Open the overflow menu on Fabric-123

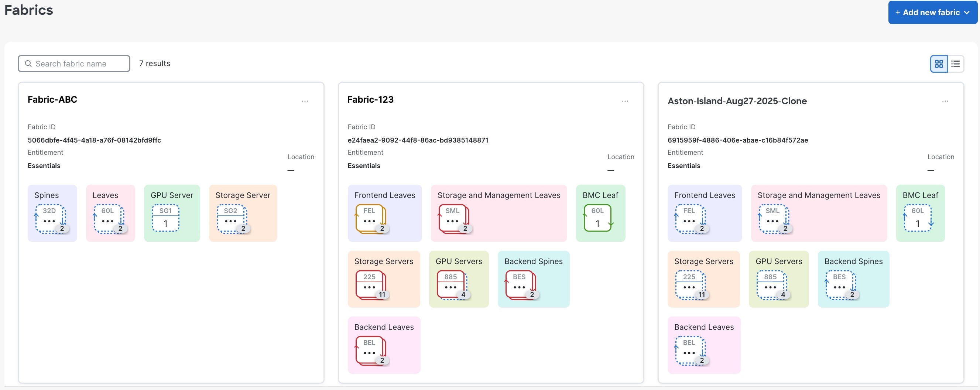click(625, 101)
